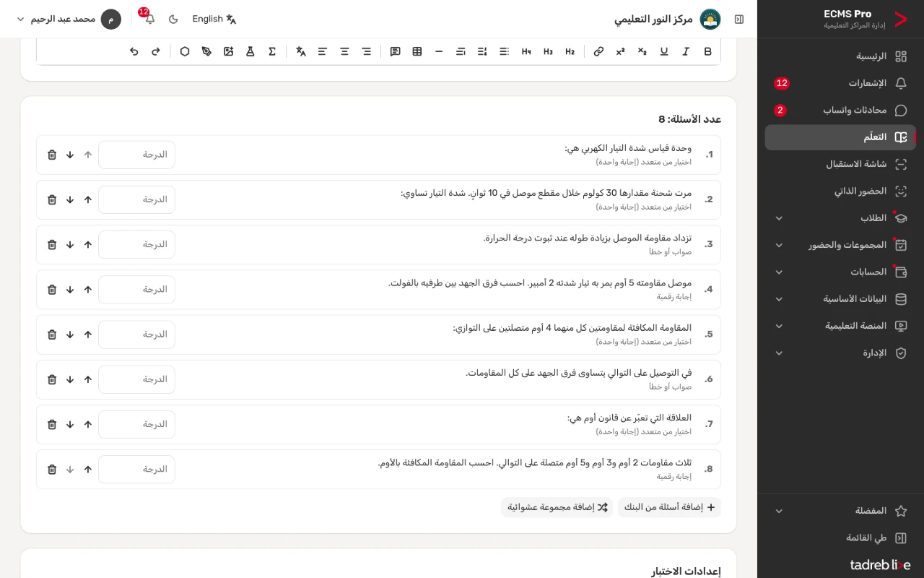Expand the المجموعات والحضور sidebar section
This screenshot has width=924, height=578.
coord(840,245)
